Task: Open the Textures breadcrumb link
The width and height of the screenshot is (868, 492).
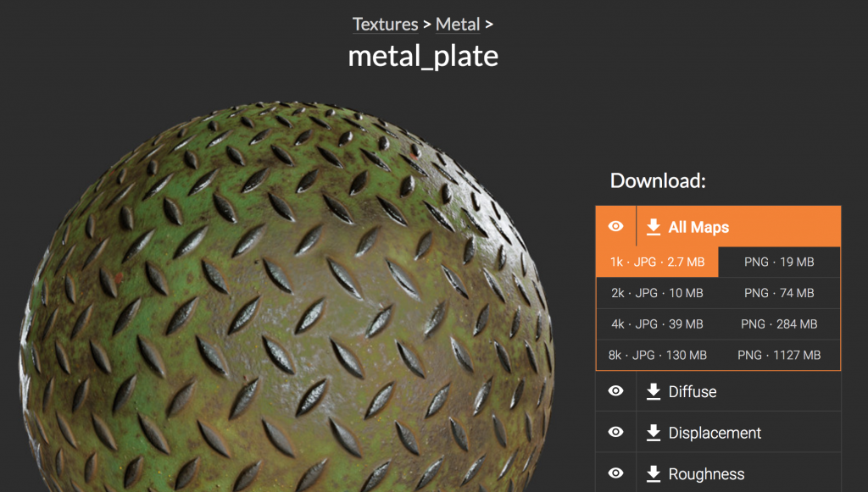Action: pyautogui.click(x=385, y=25)
